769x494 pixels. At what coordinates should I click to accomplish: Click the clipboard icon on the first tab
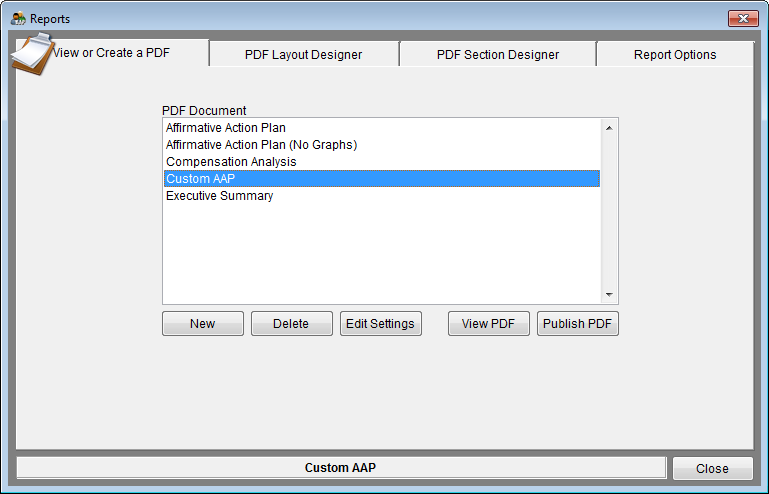coord(32,54)
